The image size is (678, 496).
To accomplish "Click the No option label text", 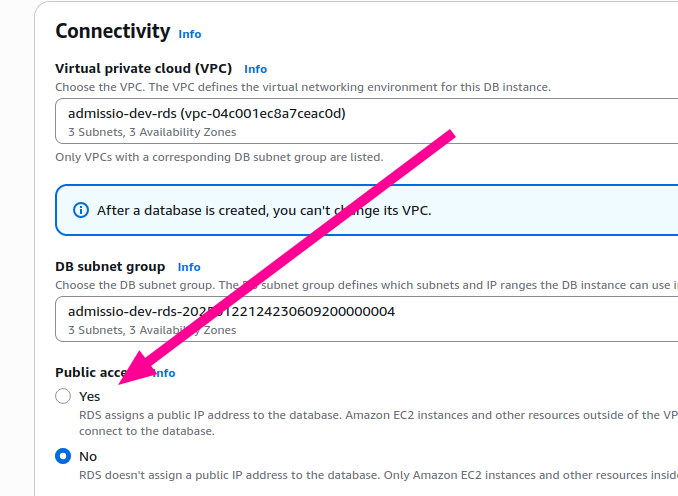I will tap(88, 456).
